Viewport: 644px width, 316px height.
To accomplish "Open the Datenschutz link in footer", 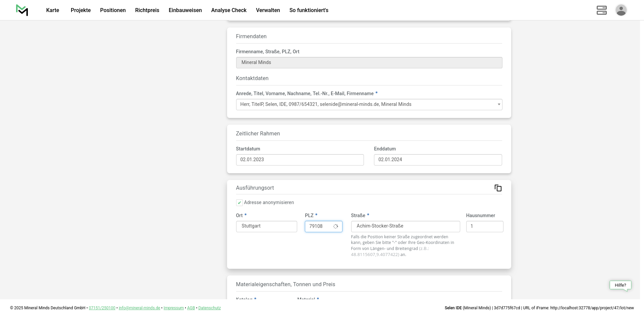I will [x=209, y=308].
